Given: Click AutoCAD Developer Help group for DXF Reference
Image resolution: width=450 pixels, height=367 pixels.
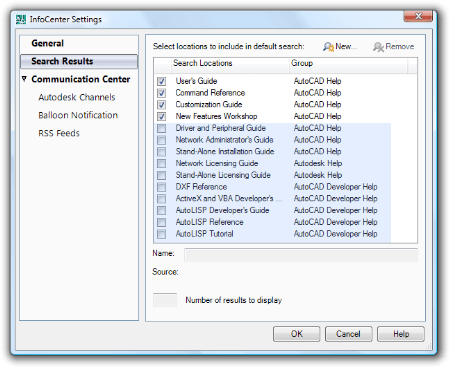Looking at the screenshot, I should pyautogui.click(x=336, y=187).
